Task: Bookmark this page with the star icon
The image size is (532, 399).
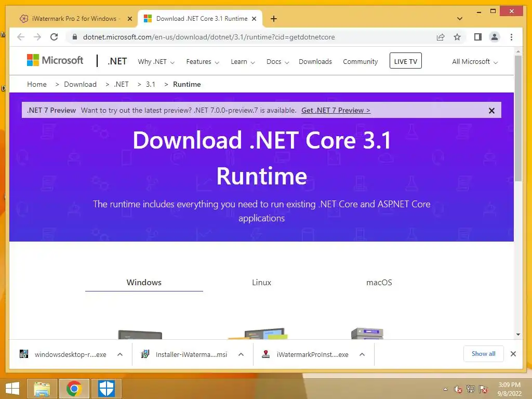Action: tap(457, 37)
